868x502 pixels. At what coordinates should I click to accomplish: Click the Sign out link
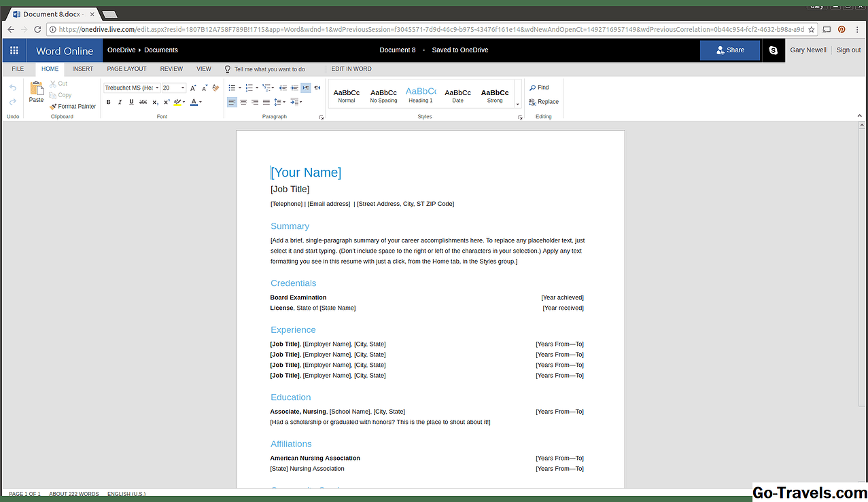(848, 50)
